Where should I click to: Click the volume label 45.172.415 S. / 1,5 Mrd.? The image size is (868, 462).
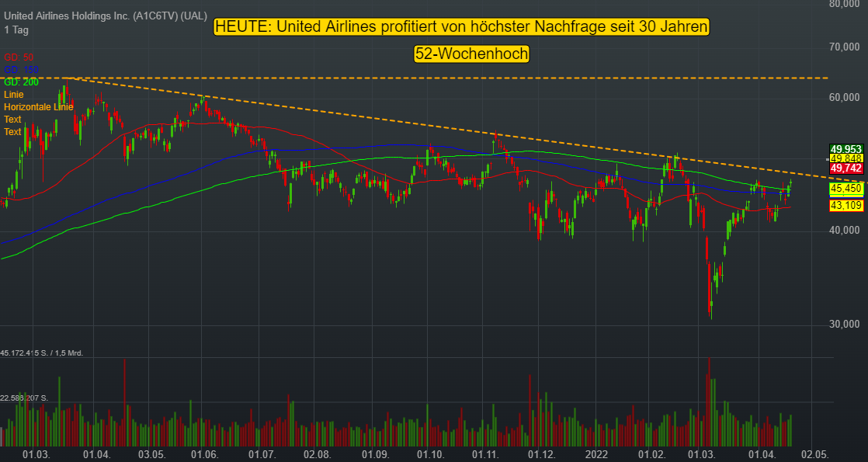tap(41, 353)
